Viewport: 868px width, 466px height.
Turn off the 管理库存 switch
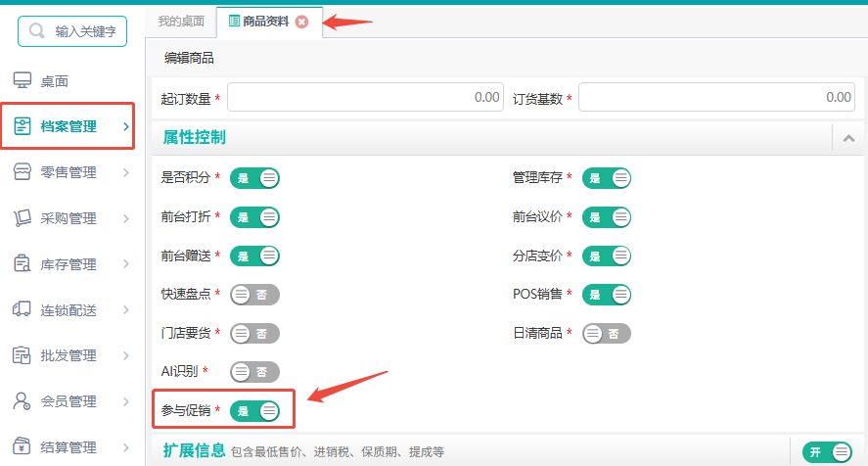[606, 178]
